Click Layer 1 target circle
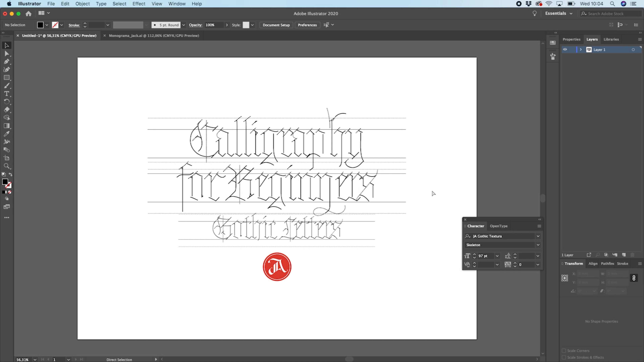 point(633,49)
